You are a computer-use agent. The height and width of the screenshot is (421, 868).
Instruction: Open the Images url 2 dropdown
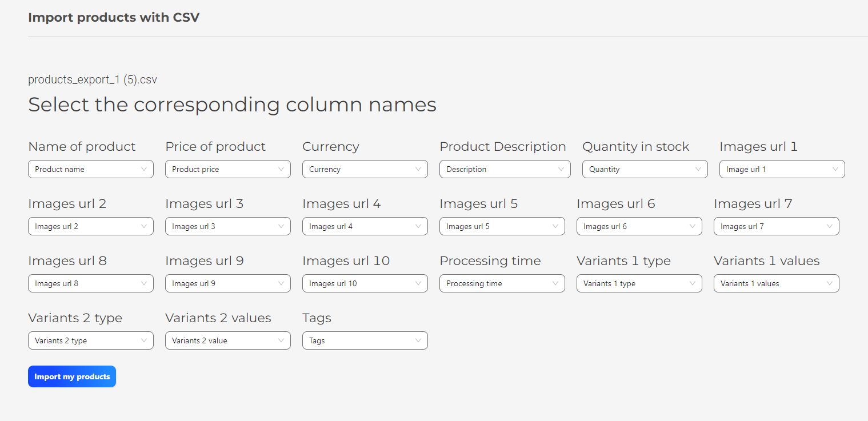coord(90,226)
